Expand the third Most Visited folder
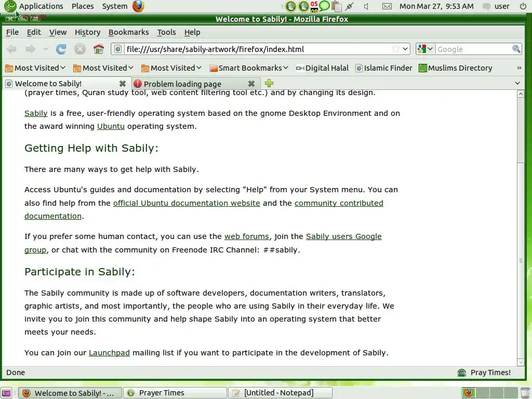532x399 pixels. 171,68
